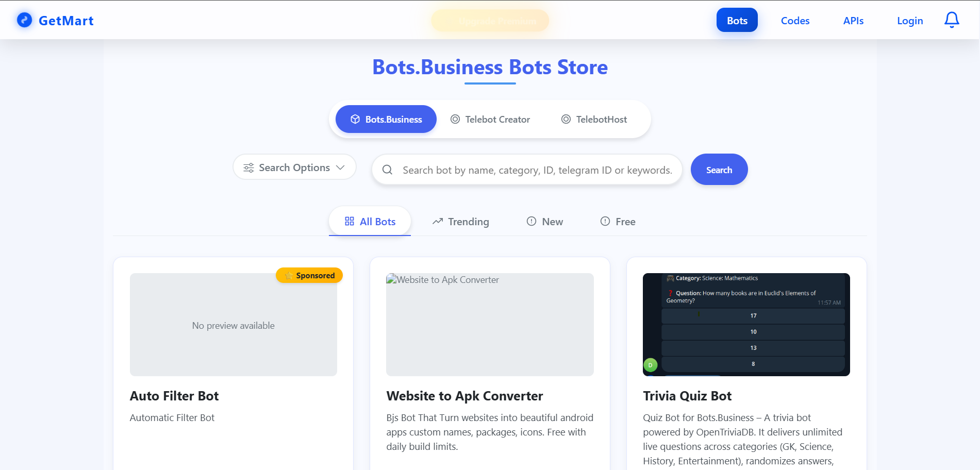980x470 pixels.
Task: Switch to the New tab
Action: click(545, 221)
